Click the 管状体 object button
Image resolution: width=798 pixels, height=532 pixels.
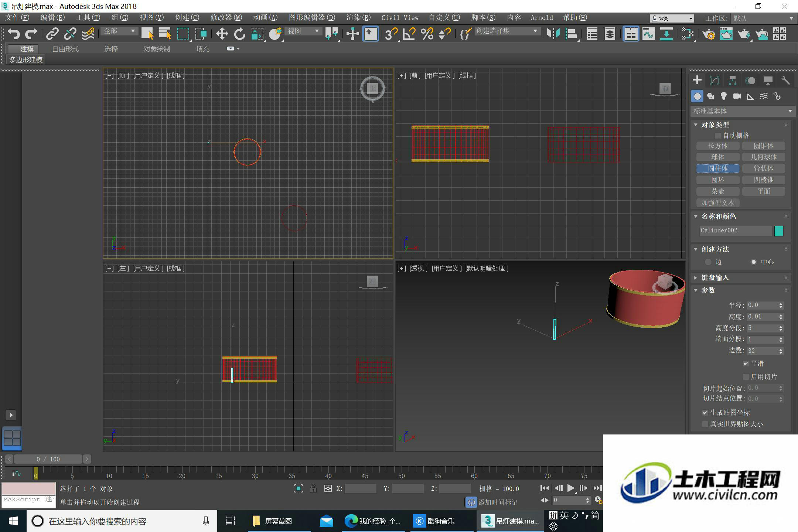[x=763, y=168]
